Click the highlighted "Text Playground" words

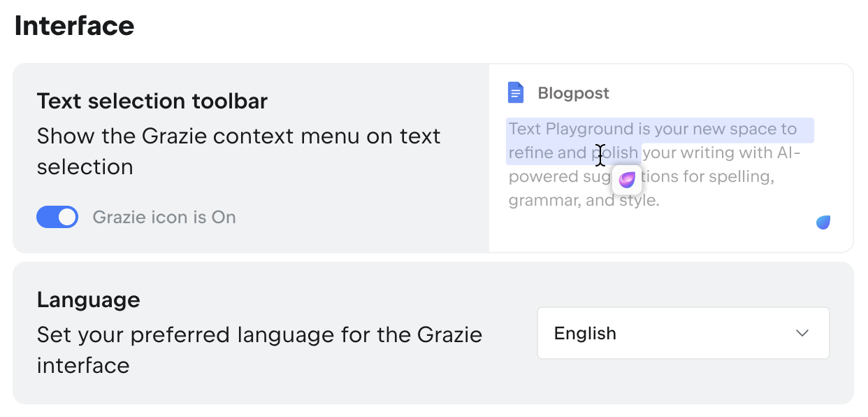pos(570,129)
